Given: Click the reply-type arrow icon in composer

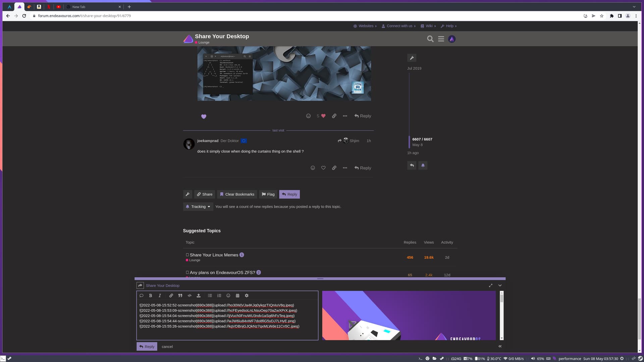Looking at the screenshot, I should coord(140,286).
